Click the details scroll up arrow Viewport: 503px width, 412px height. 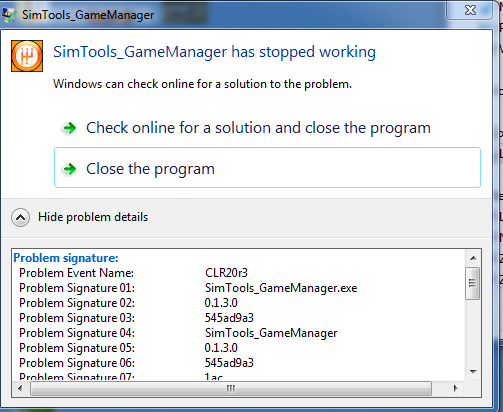[473, 258]
